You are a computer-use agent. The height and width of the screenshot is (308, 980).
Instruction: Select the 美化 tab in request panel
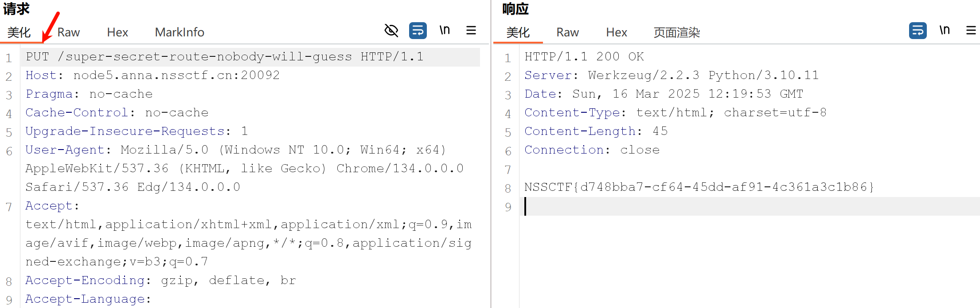coord(19,32)
